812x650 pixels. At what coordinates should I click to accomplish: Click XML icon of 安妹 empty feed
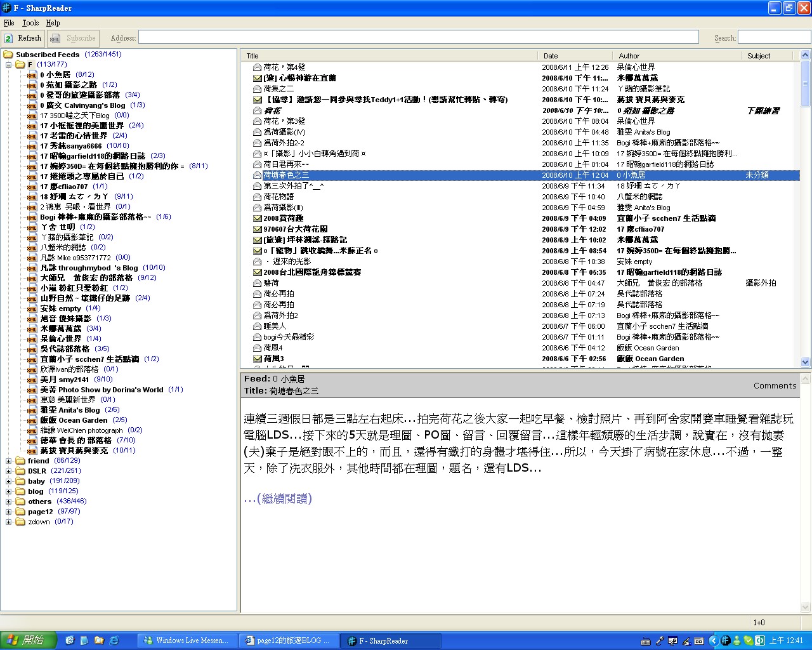click(32, 308)
